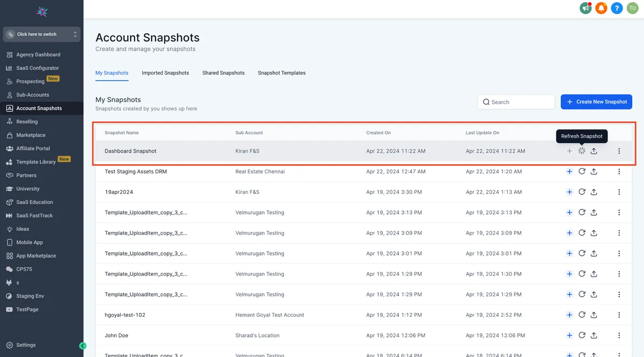Image resolution: width=644 pixels, height=357 pixels.
Task: Open the three-dot menu for 19apr2024 row
Action: (619, 192)
